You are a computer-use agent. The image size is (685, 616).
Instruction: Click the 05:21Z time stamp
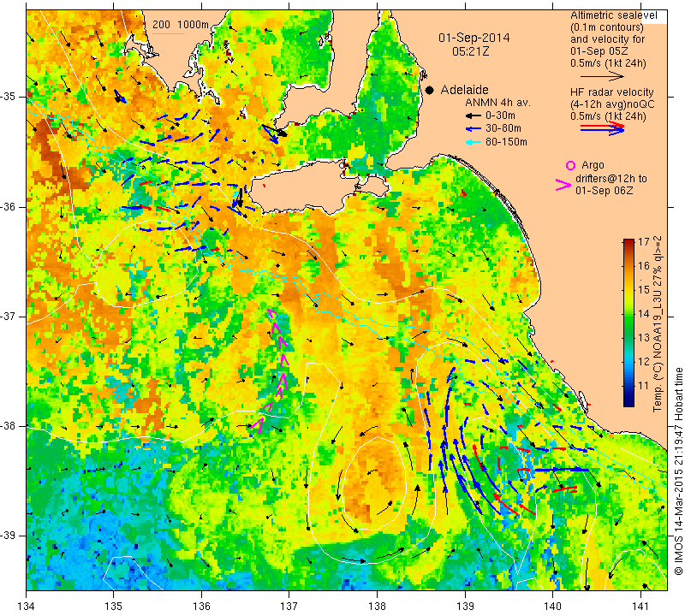click(470, 51)
